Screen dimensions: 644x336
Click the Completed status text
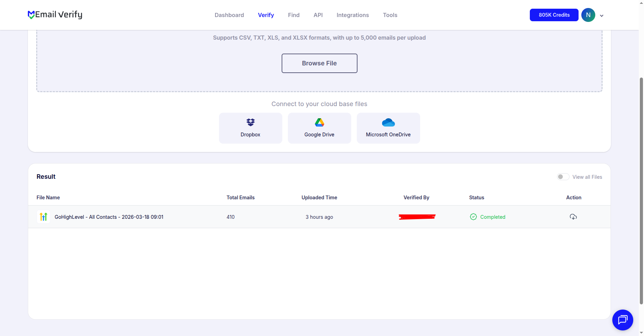click(x=493, y=217)
